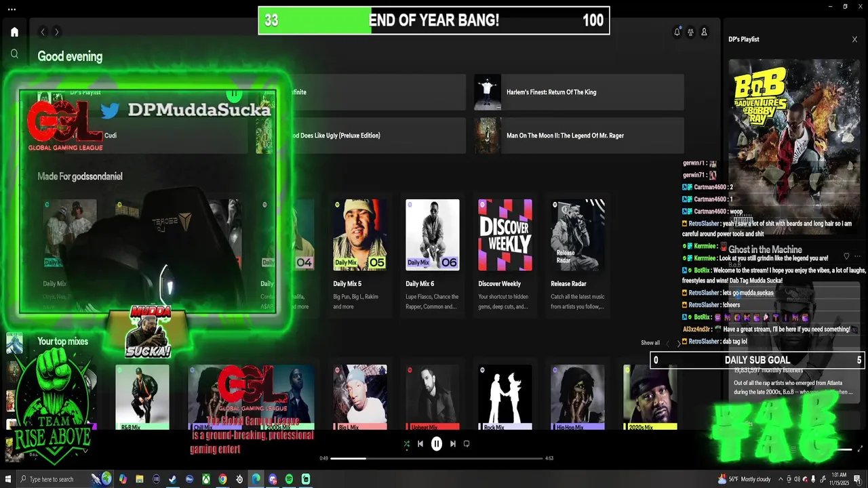This screenshot has width=868, height=488.
Task: Seek within the song progress bar
Action: click(x=437, y=458)
